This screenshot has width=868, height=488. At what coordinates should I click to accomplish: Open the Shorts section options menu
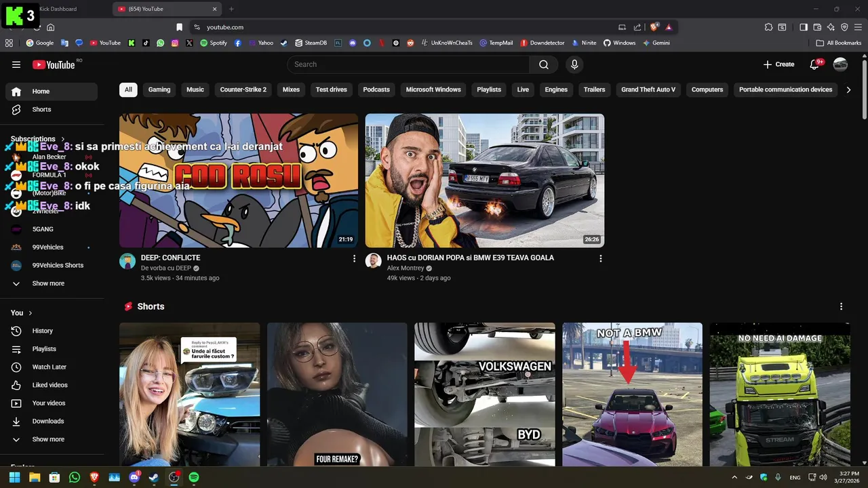tap(842, 306)
